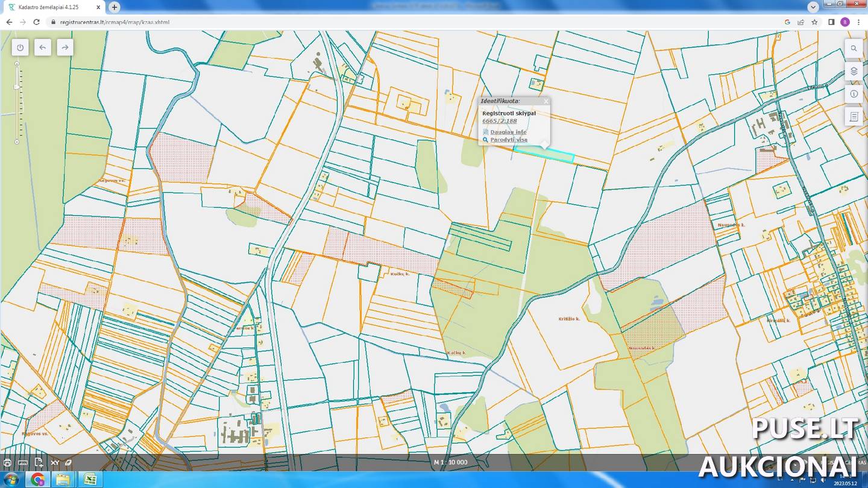Click the XY coordinates tool
This screenshot has height=488, width=868.
(55, 463)
